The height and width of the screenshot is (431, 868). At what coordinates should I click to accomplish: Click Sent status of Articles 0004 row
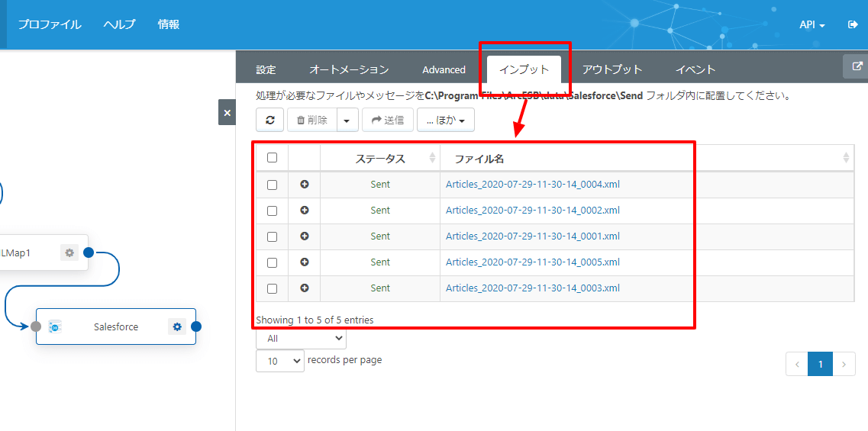pos(380,185)
